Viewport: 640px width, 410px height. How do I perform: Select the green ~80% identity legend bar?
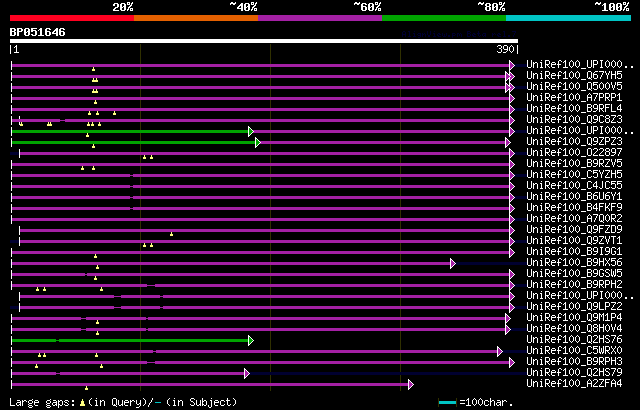click(x=443, y=18)
